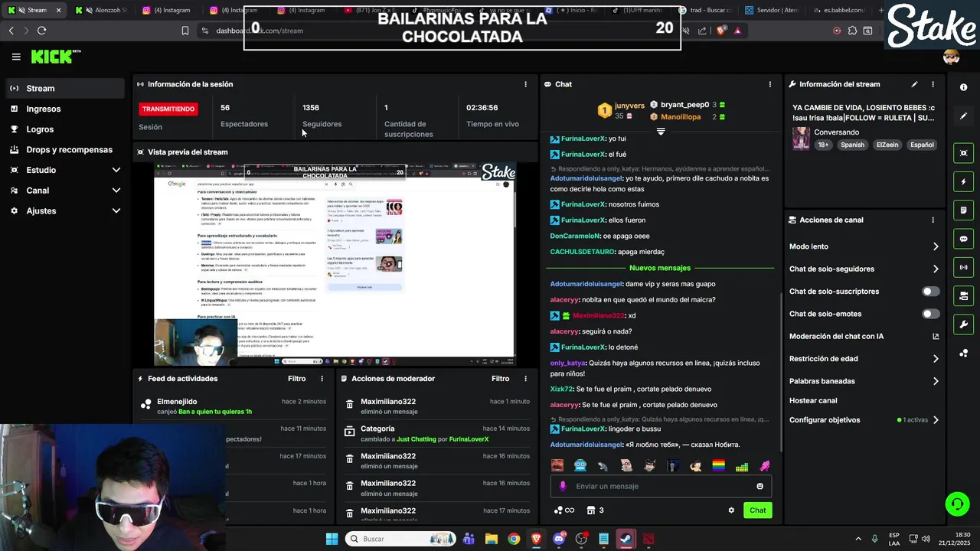Edit stream info with the pencil icon

point(914,84)
